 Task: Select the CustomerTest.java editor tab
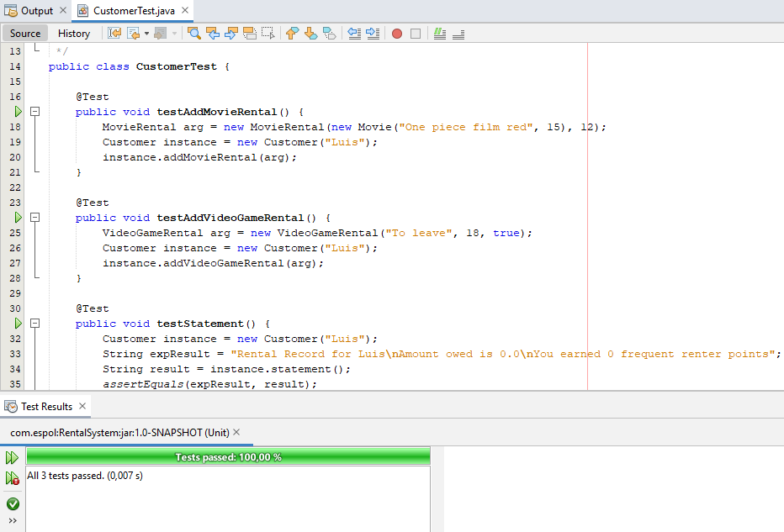click(122, 8)
